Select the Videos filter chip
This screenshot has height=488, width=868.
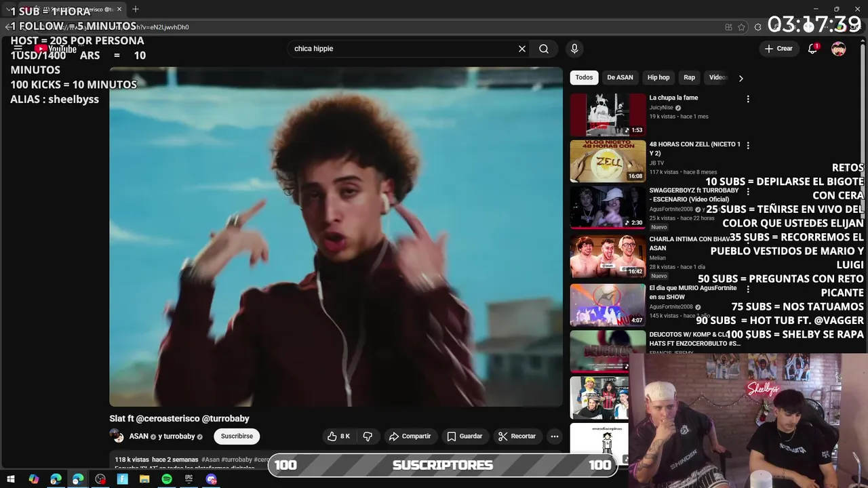[717, 77]
